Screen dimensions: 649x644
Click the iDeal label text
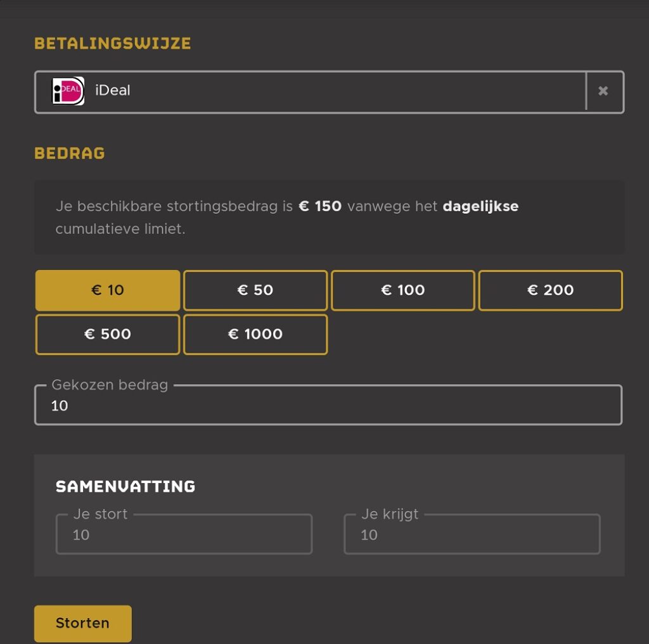click(114, 91)
